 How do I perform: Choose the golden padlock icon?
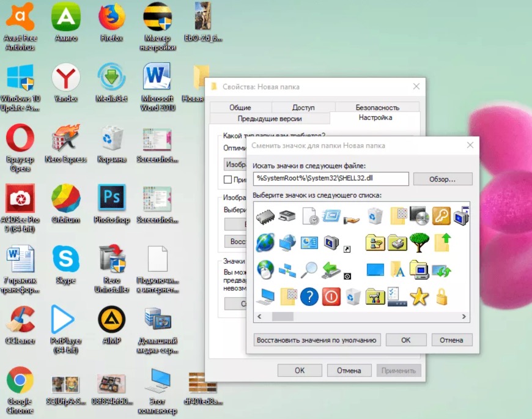441,297
